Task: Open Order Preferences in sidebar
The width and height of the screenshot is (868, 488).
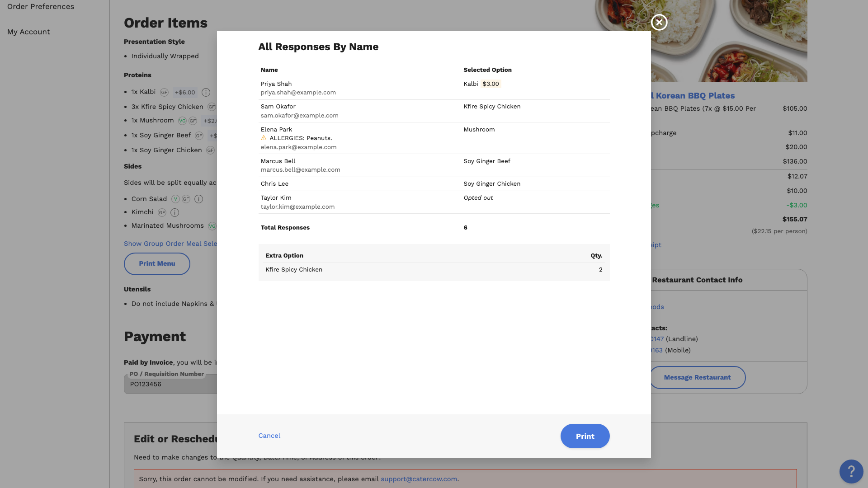Action: point(41,6)
